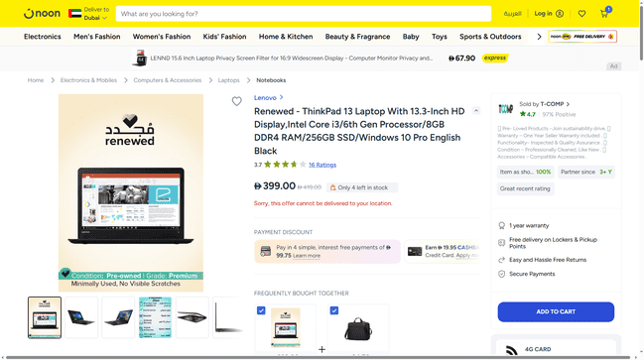This screenshot has width=644, height=360.
Task: Go to Electronics & Mobiles breadcrumb
Action: [x=88, y=80]
